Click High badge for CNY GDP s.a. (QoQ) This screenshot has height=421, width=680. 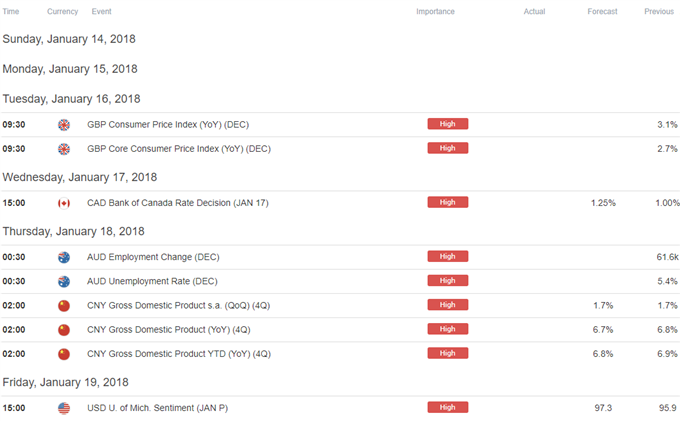point(448,305)
